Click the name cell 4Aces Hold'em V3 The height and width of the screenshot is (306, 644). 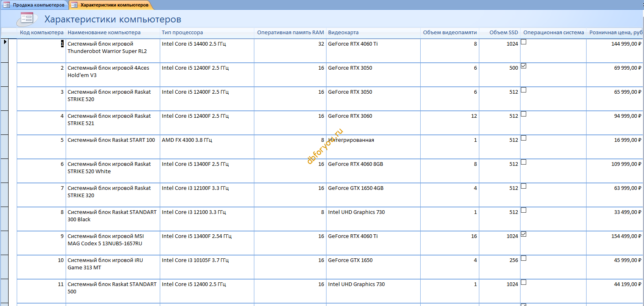pyautogui.click(x=113, y=75)
